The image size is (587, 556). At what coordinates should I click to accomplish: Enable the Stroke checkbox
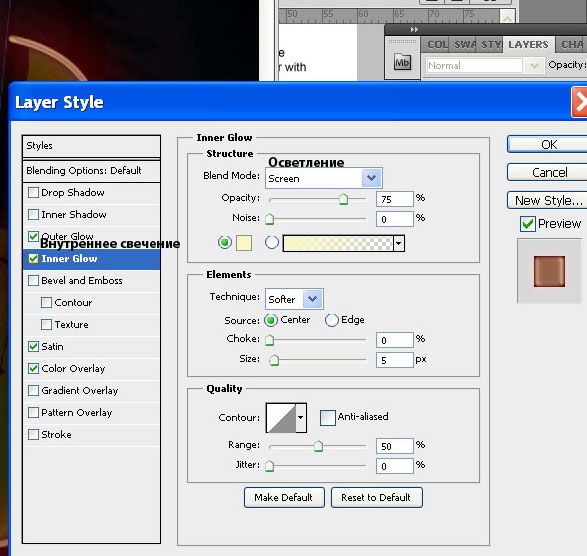(33, 434)
